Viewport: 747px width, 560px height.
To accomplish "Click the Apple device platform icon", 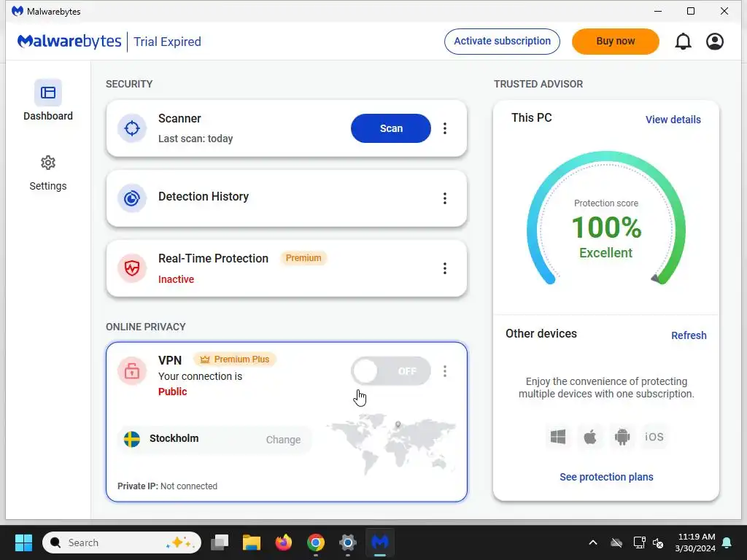I will [589, 437].
